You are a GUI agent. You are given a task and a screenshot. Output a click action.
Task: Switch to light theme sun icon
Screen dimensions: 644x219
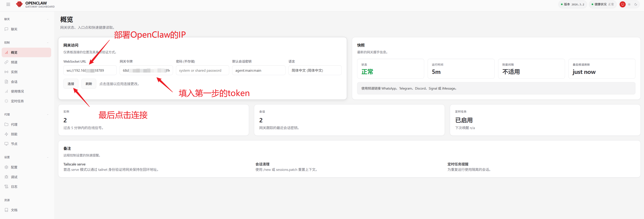[629, 4]
